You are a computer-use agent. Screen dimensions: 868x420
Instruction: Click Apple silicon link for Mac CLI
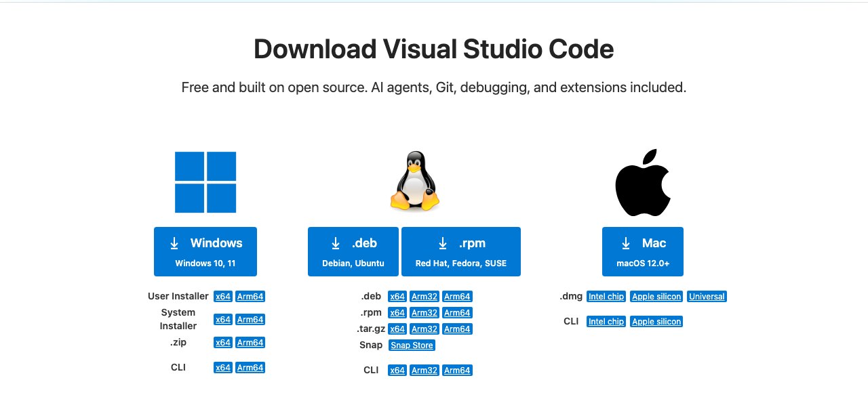(656, 321)
